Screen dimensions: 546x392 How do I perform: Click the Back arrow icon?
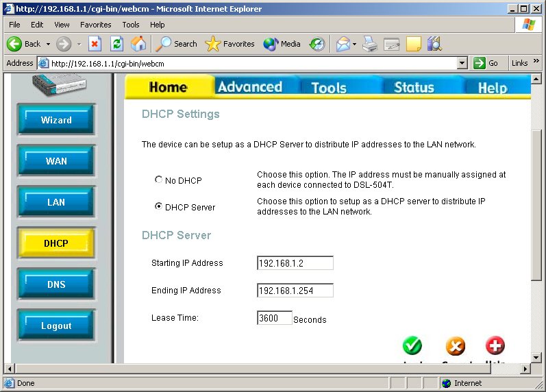click(x=14, y=44)
